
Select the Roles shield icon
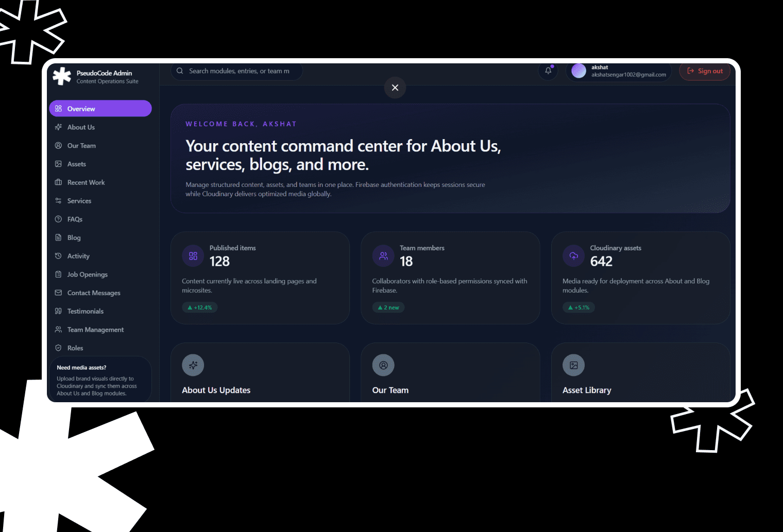58,348
